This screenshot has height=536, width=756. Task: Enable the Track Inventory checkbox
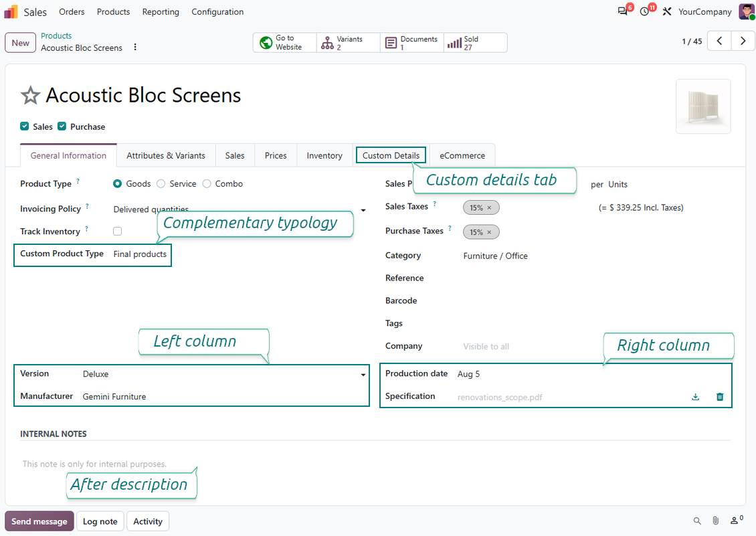point(117,232)
